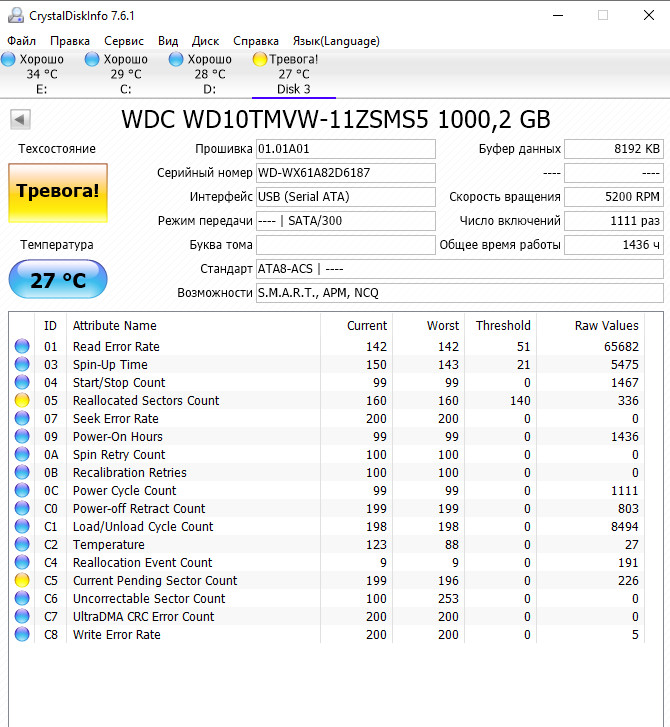Select raw value 65682 of Read Error Rate
Screen dimensions: 670x727
(x=621, y=346)
